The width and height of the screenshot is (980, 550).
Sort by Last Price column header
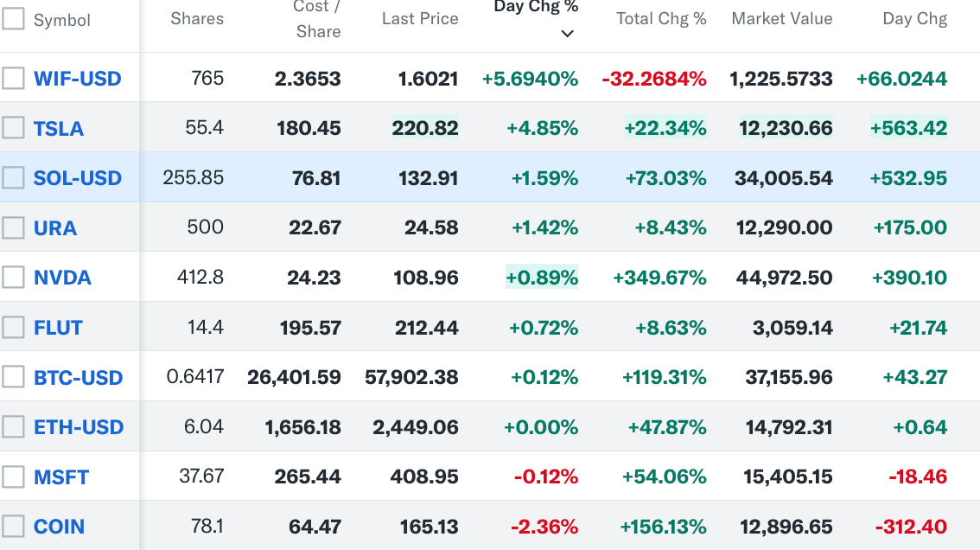[420, 19]
